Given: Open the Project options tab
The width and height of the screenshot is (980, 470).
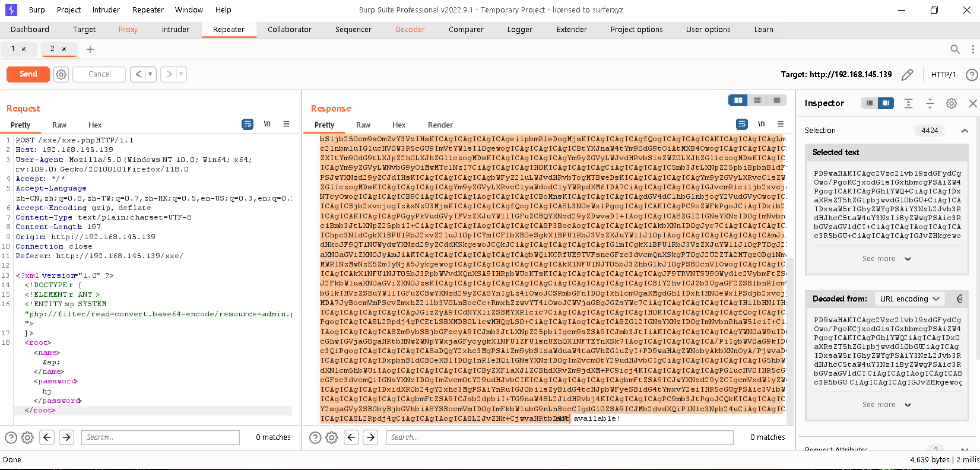Looking at the screenshot, I should tap(637, 30).
